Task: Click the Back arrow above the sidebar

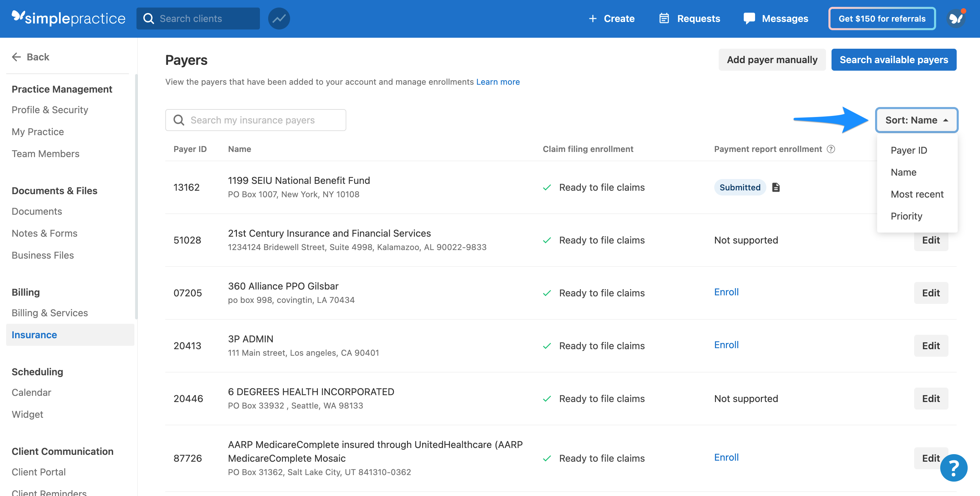Action: 16,56
